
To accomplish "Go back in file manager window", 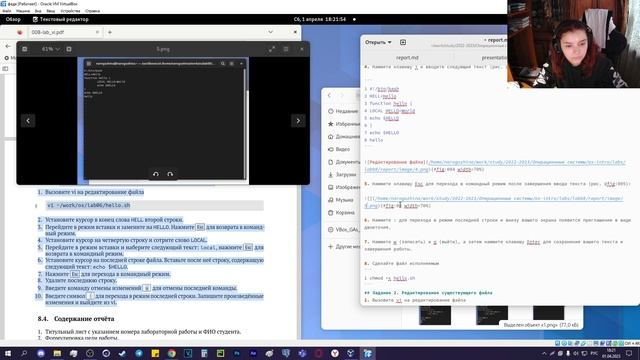I will [329, 96].
